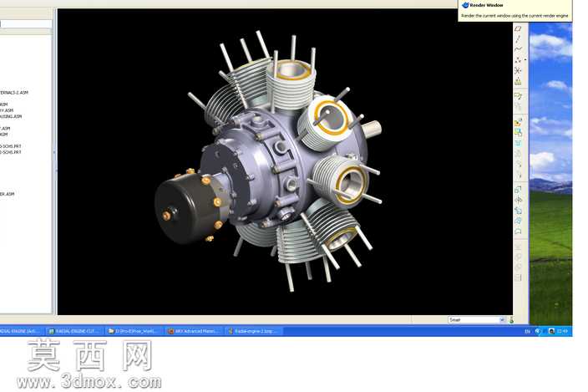
Task: Select the Datum Point tool
Action: (x=518, y=59)
